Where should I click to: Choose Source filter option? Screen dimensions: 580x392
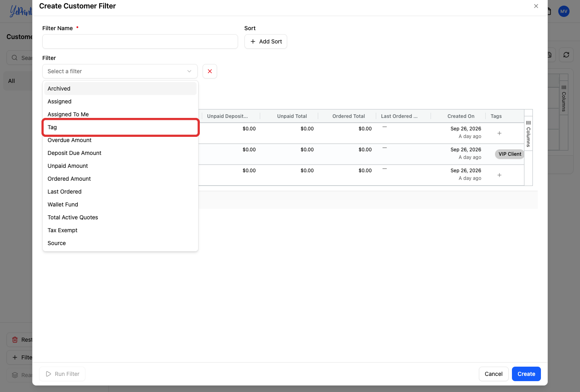[120, 243]
